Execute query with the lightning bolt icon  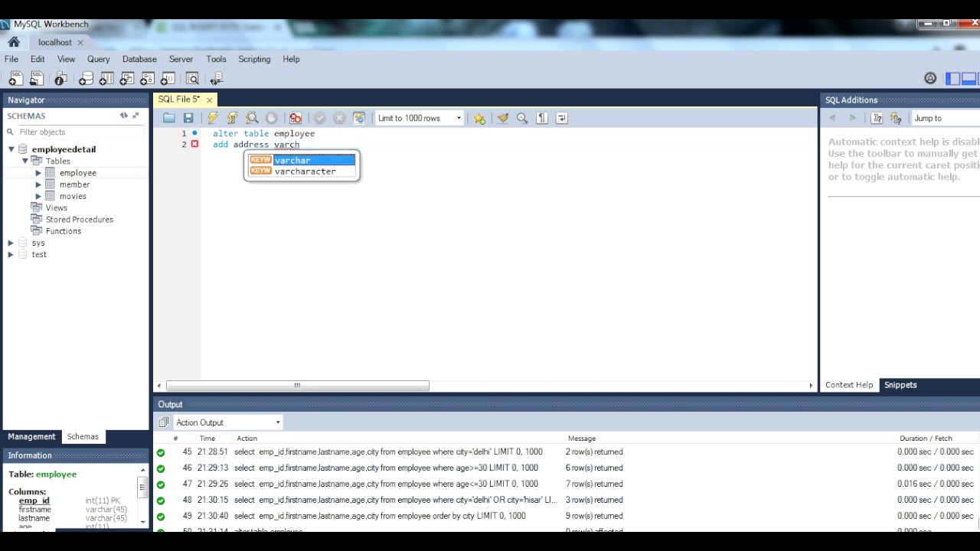coord(213,118)
